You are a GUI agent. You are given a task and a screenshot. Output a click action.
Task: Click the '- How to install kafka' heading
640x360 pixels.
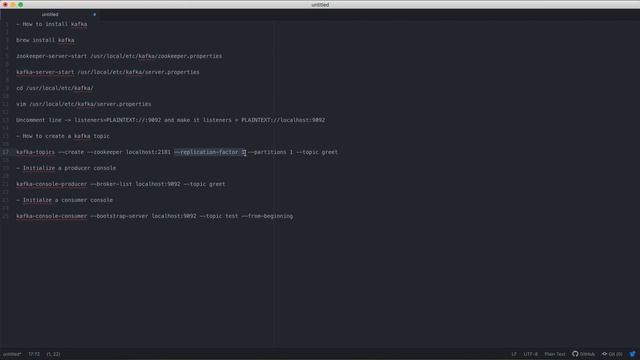coord(52,24)
